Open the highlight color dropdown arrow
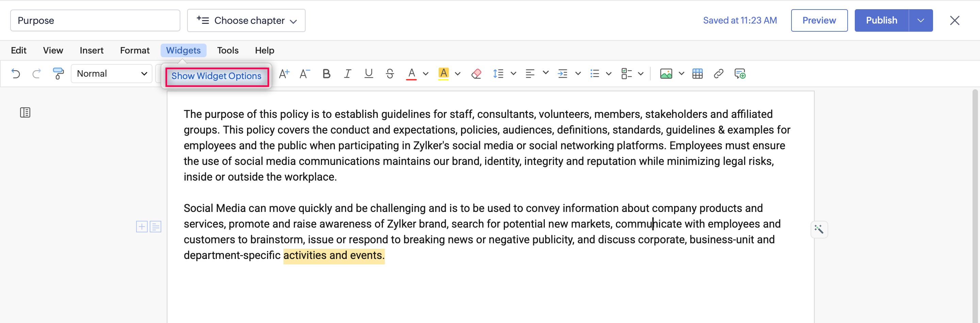This screenshot has height=323, width=980. point(458,74)
